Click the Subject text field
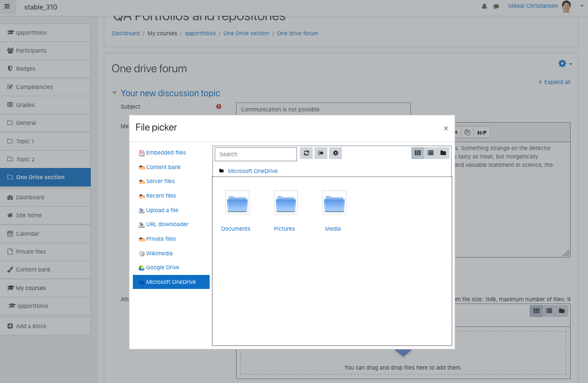Image resolution: width=588 pixels, height=383 pixels. click(323, 109)
